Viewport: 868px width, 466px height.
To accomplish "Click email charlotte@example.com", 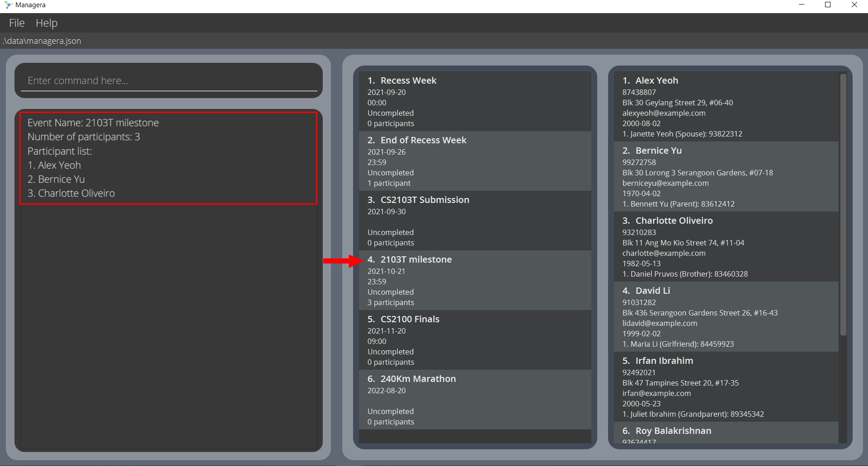I will (664, 253).
